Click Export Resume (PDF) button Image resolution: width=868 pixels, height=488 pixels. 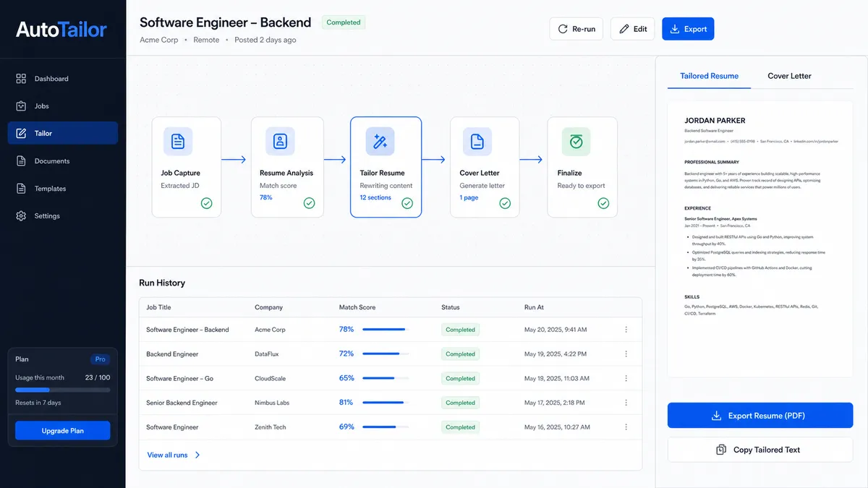click(x=760, y=416)
